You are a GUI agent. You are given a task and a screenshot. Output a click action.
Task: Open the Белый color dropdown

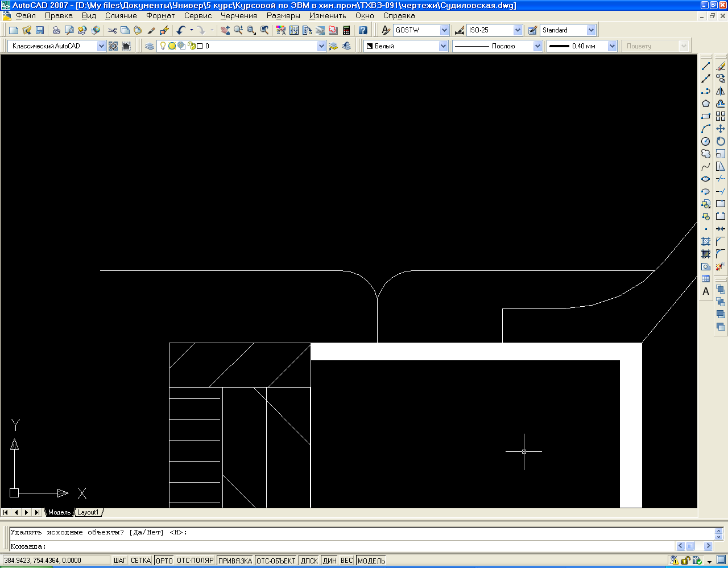click(x=444, y=46)
